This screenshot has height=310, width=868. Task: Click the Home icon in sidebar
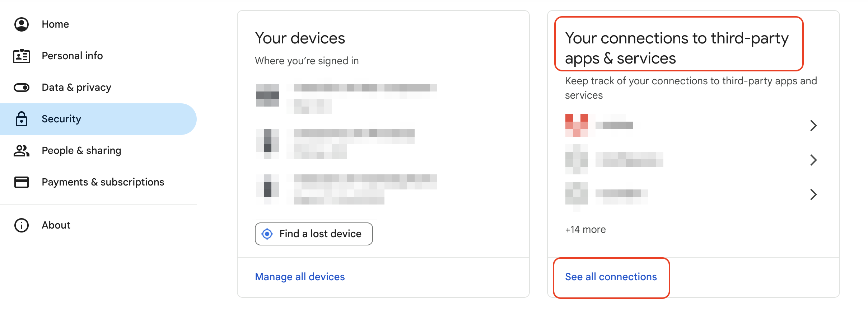click(x=21, y=24)
